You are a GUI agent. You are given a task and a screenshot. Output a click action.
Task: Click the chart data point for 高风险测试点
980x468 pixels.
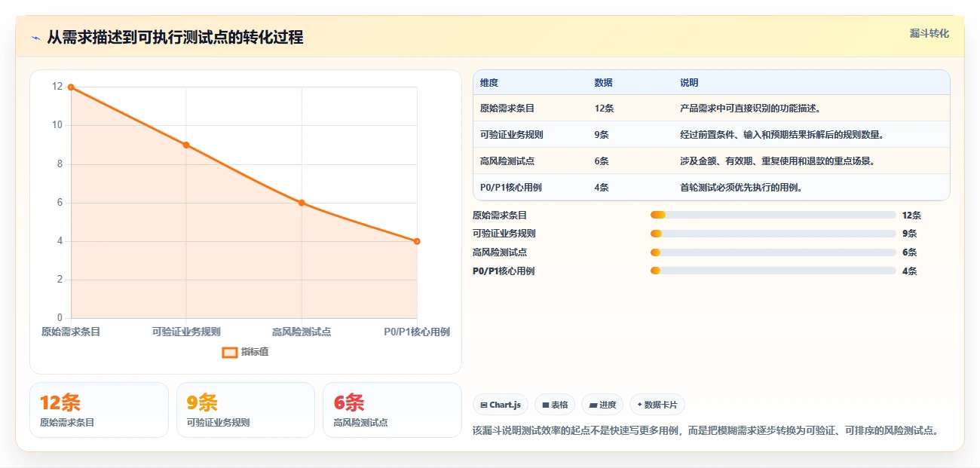[x=302, y=203]
